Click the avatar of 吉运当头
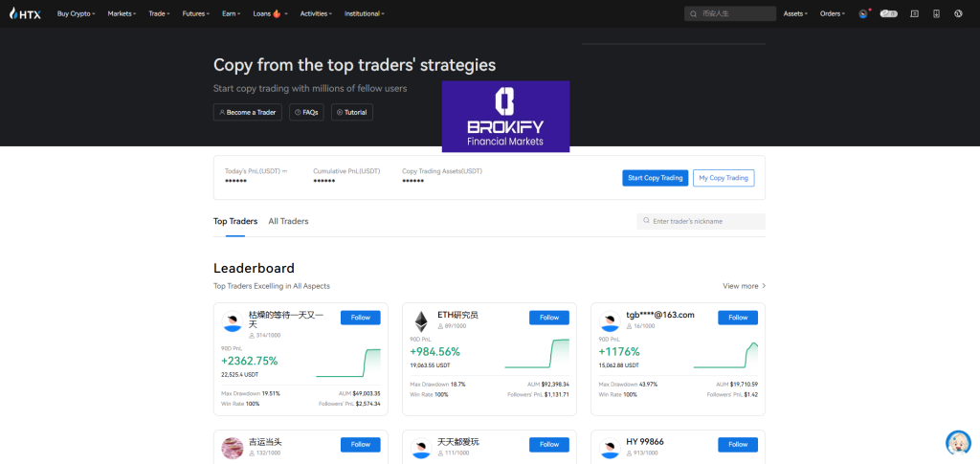The image size is (980, 464). (x=232, y=448)
